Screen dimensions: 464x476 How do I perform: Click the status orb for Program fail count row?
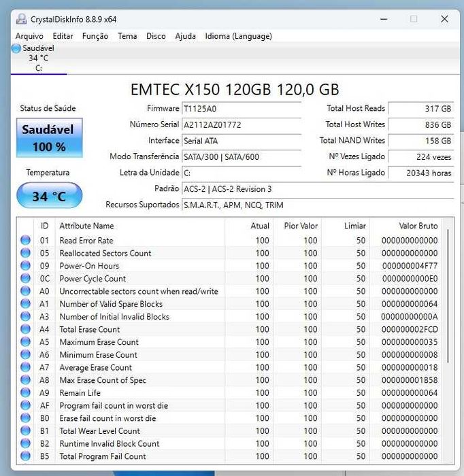click(x=25, y=405)
